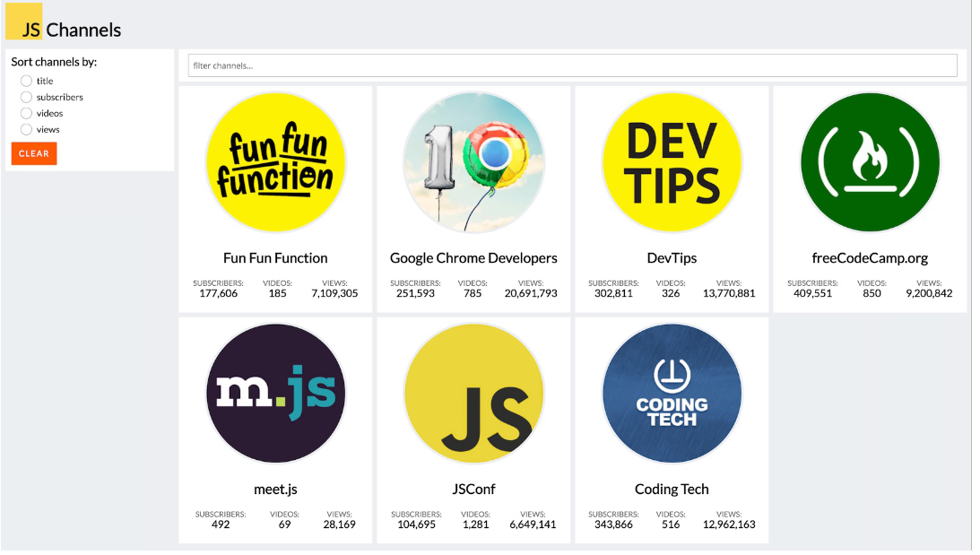Click views value 9,200,842
This screenshot has width=980, height=555.
pos(930,293)
